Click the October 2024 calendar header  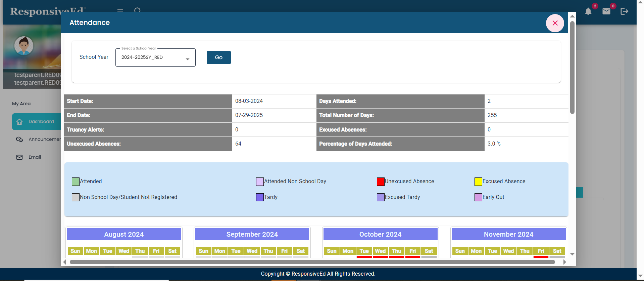point(380,234)
